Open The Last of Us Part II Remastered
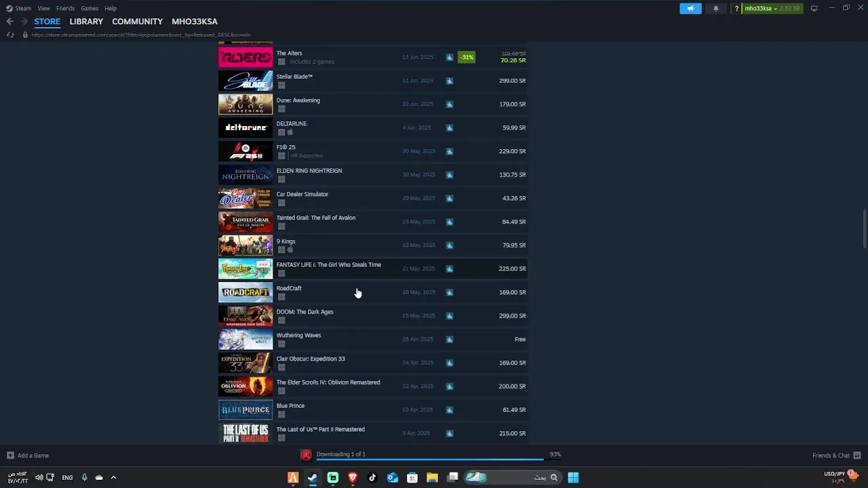The width and height of the screenshot is (868, 488). point(373,433)
